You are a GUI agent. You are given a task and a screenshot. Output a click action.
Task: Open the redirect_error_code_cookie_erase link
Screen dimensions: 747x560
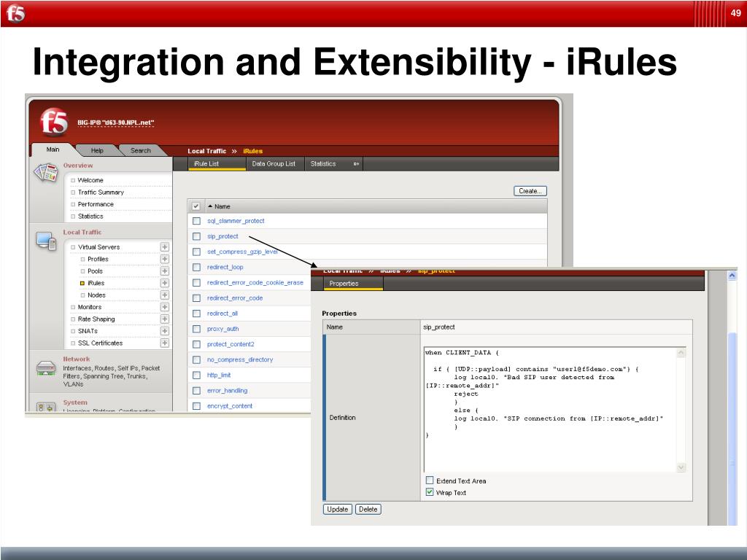[255, 282]
